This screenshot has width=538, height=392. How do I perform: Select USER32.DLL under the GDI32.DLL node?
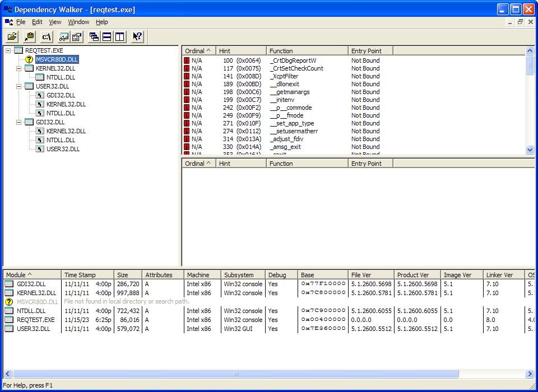(x=63, y=149)
